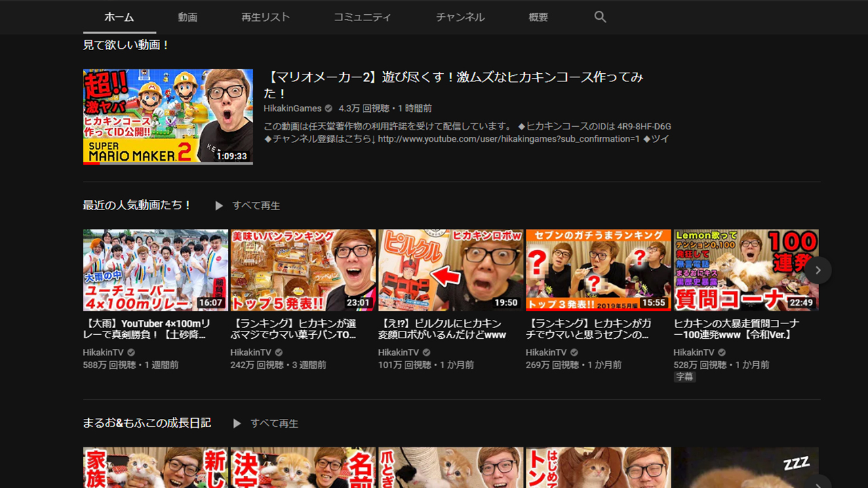Click HikakinTV under the ピルクル video
This screenshot has width=868, height=488.
(399, 352)
